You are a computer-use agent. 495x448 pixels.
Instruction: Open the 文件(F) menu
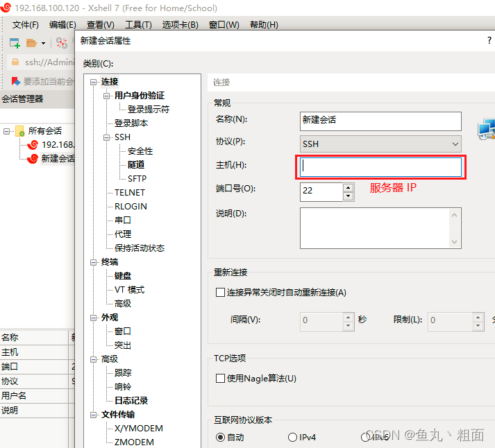click(26, 24)
